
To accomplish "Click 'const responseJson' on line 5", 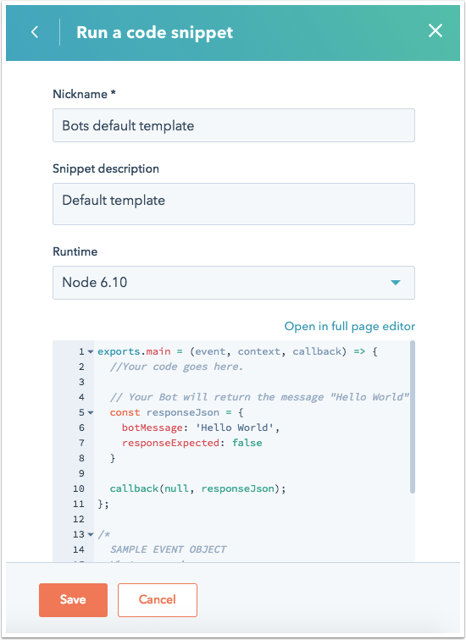I will (164, 412).
